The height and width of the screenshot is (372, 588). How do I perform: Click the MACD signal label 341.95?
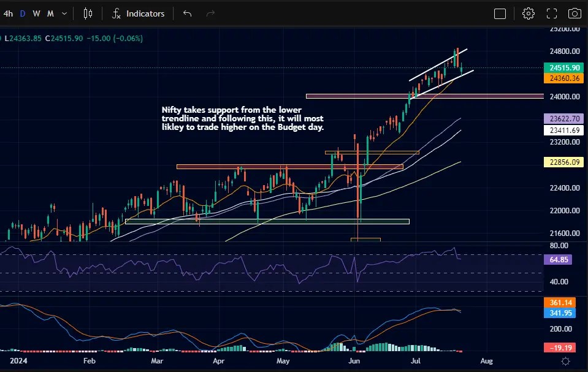(x=560, y=313)
